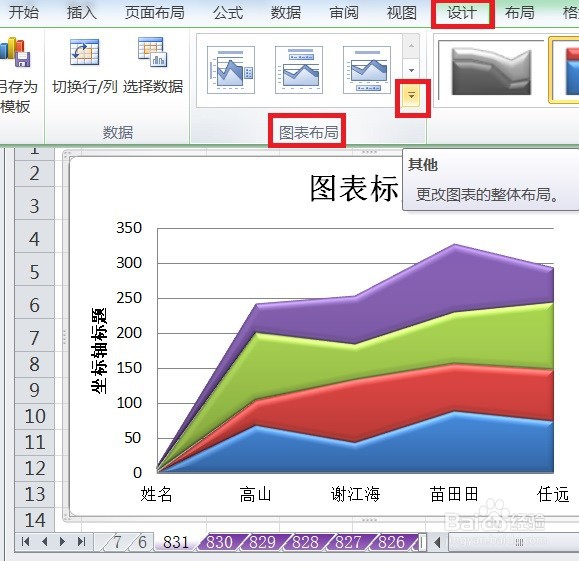Viewport: 579px width, 561px height.
Task: Click the Switch Row/Column (切换行/列) icon
Action: [x=84, y=52]
